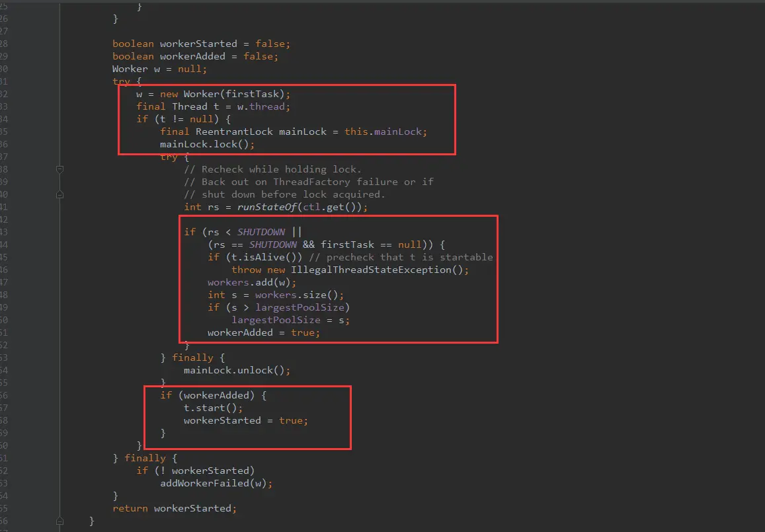Click the 'if (s > largestPoolSize)' line
The width and height of the screenshot is (765, 532).
click(x=278, y=308)
